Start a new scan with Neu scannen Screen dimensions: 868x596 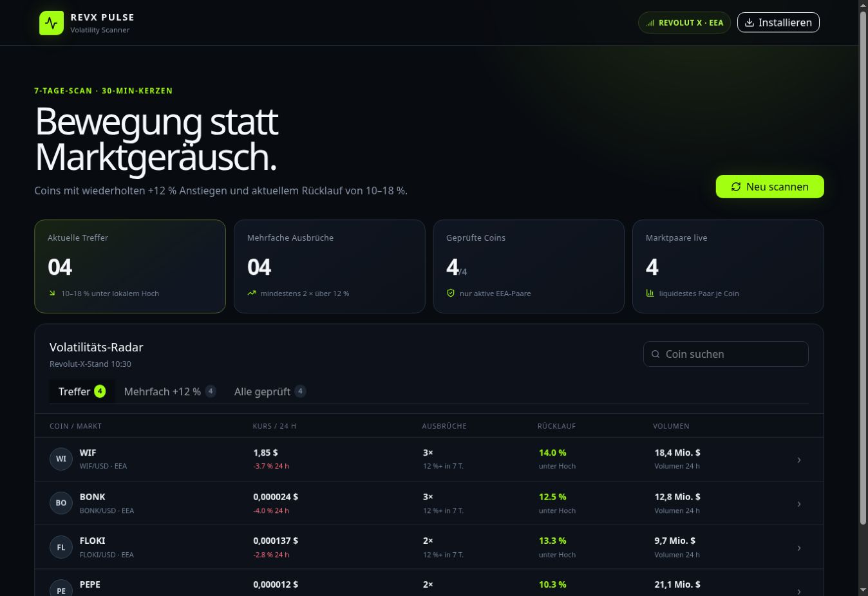click(769, 187)
